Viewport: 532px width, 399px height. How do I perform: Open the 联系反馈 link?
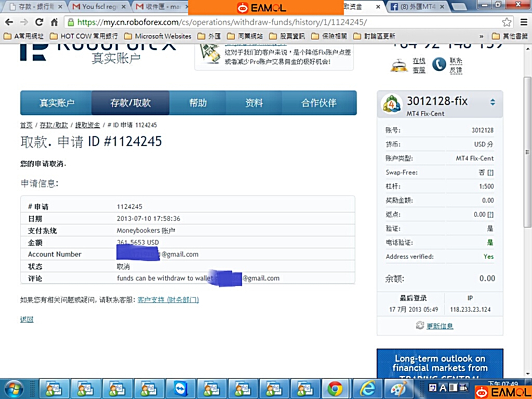pyautogui.click(x=456, y=65)
